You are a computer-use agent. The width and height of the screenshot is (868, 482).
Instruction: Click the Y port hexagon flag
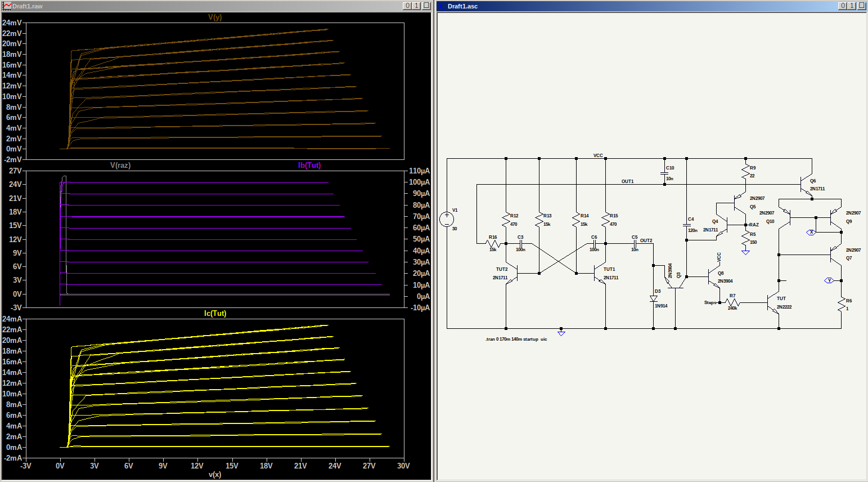pos(829,280)
